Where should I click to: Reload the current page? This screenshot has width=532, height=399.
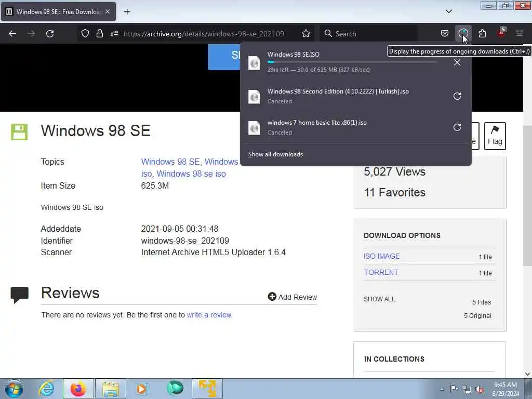[50, 34]
